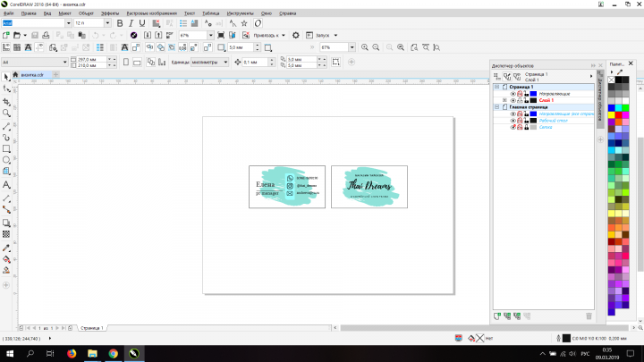
Task: Select the Rectangle tool
Action: coord(6,148)
